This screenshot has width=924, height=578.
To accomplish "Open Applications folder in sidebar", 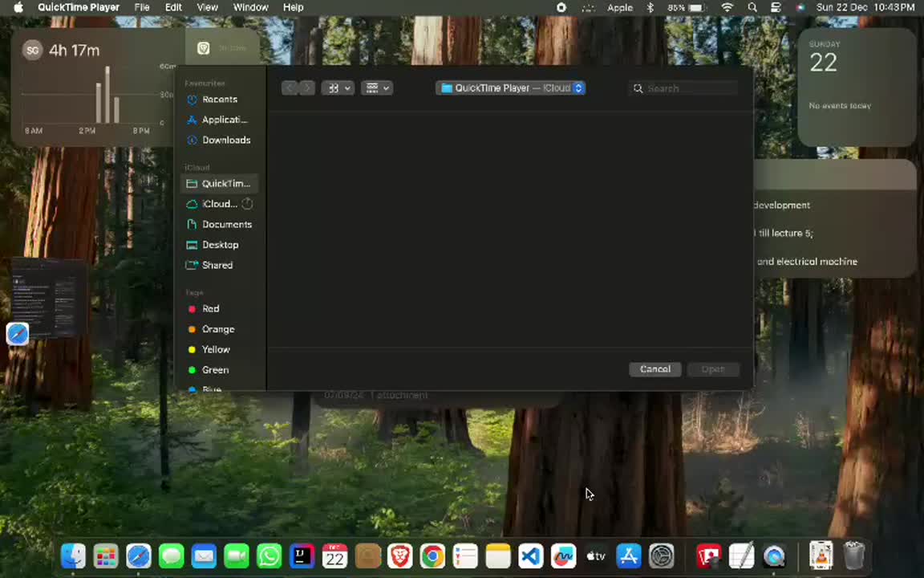I will 224,120.
